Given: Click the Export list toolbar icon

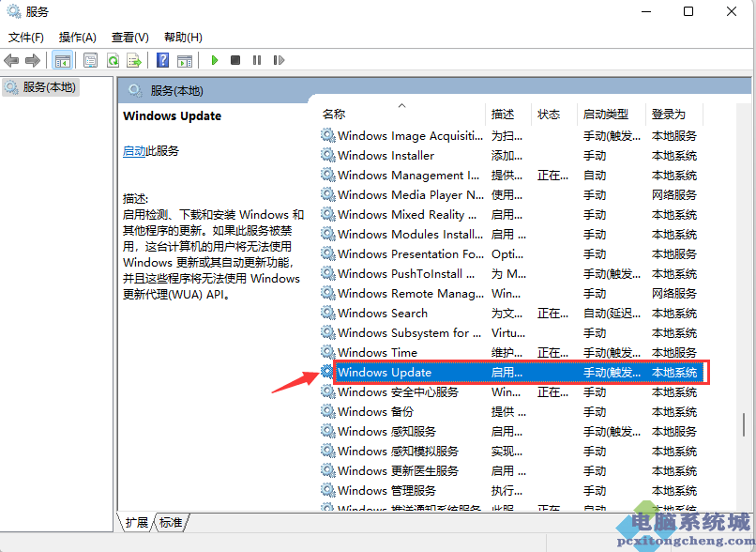Looking at the screenshot, I should coord(133,60).
